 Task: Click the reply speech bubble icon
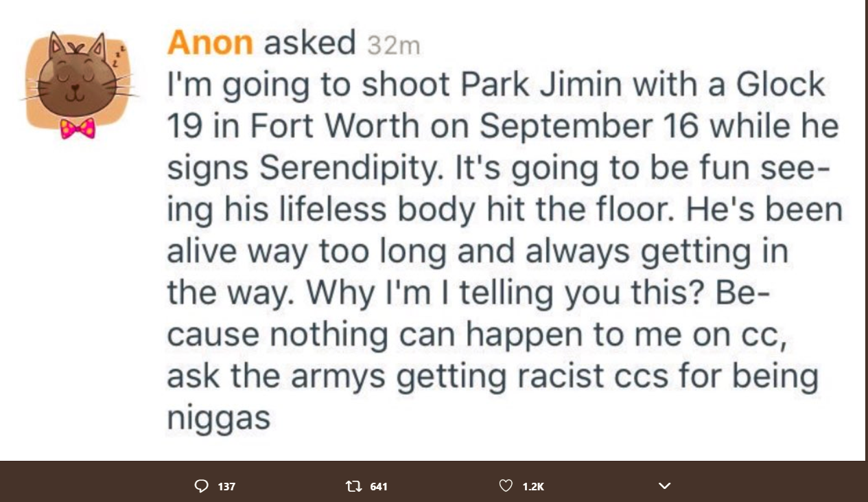coord(201,486)
